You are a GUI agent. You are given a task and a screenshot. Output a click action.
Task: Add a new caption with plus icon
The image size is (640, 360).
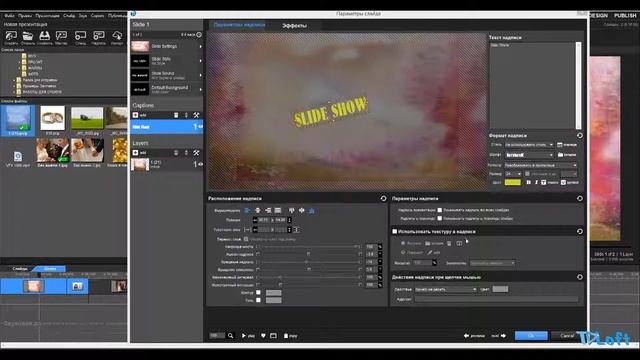click(x=136, y=116)
